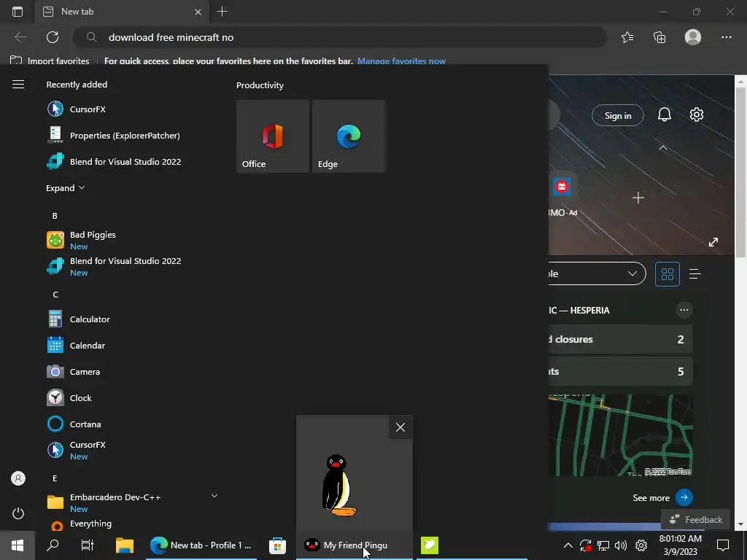
Task: Switch feed to list view
Action: (695, 274)
